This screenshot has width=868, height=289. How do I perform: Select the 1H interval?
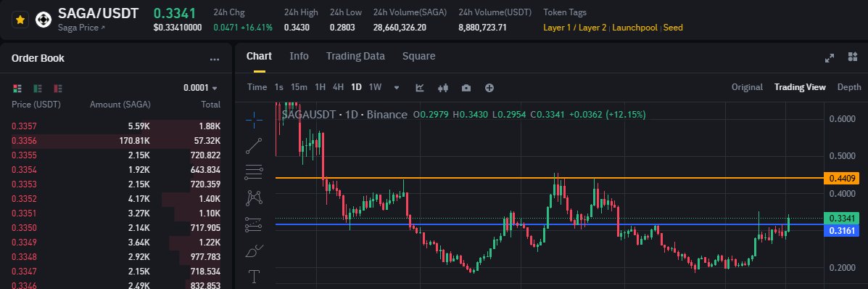click(x=320, y=87)
